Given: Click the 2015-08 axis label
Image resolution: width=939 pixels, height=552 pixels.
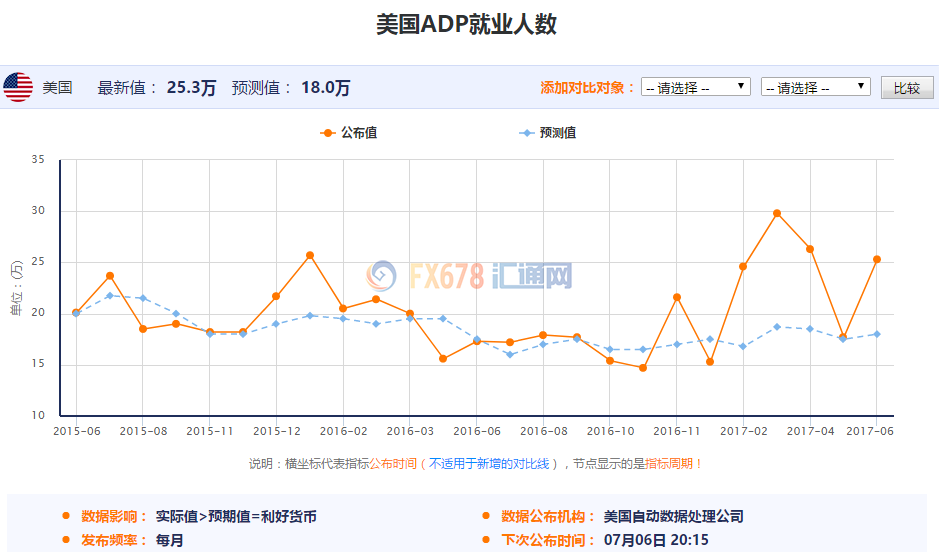Looking at the screenshot, I should tap(143, 431).
